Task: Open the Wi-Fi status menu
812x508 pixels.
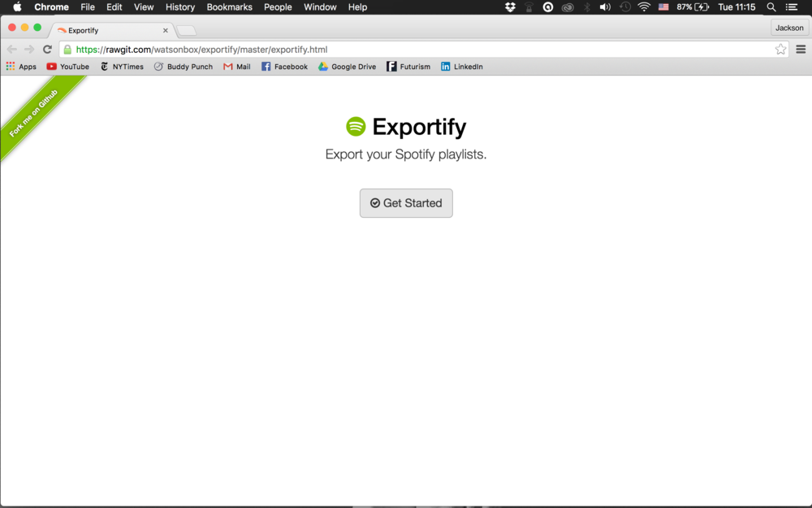Action: (644, 7)
